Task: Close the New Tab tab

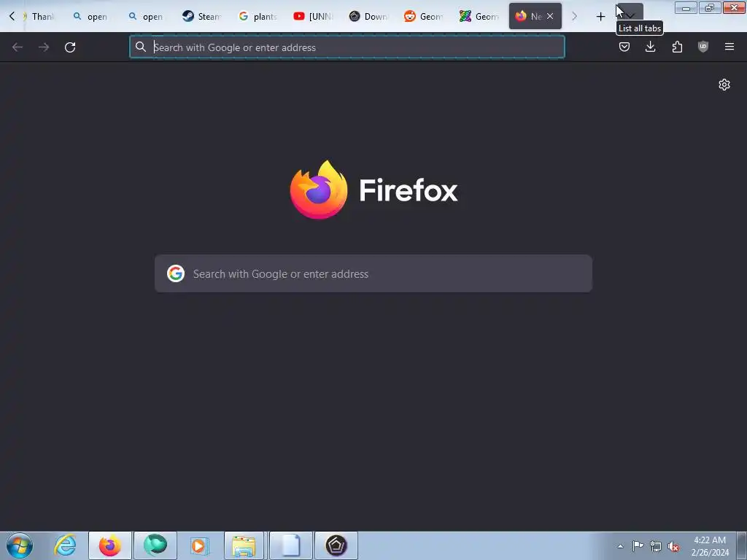Action: tap(550, 16)
